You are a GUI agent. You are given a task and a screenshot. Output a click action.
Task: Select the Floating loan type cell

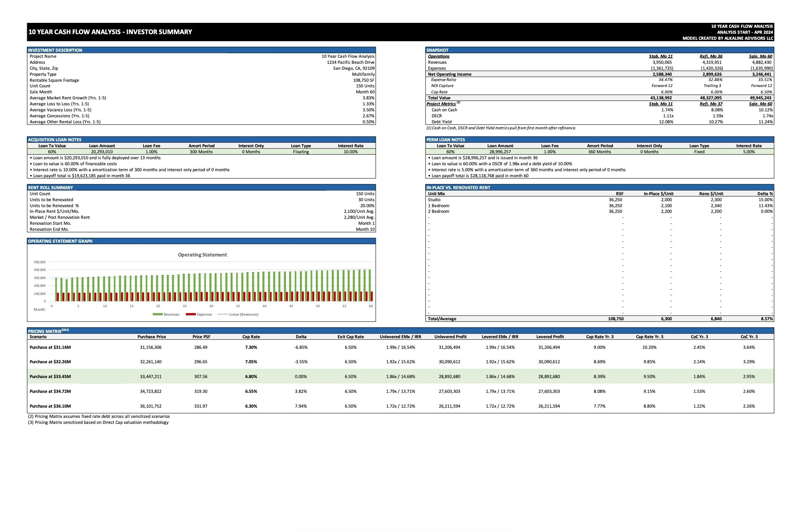(301, 152)
